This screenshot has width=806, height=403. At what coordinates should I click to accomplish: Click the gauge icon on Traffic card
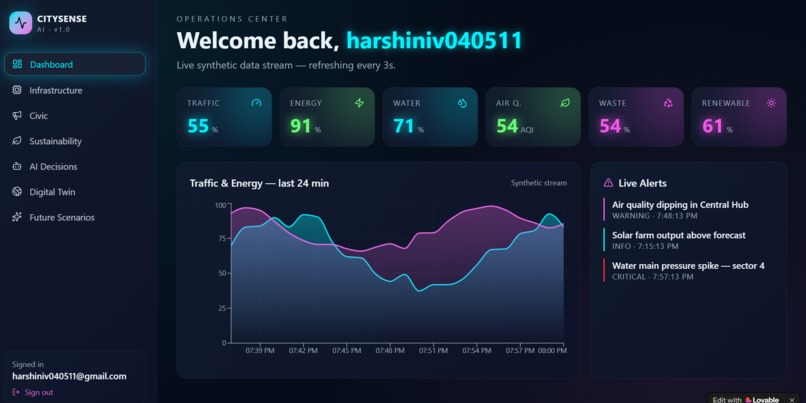click(x=257, y=103)
